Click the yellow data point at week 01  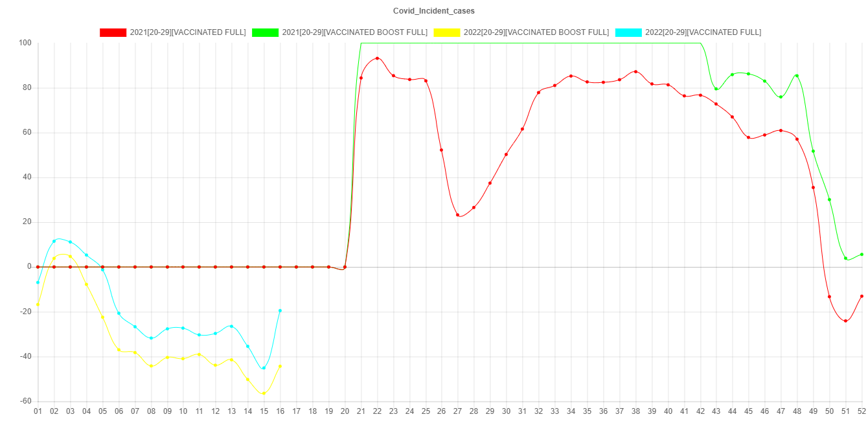pyautogui.click(x=38, y=304)
